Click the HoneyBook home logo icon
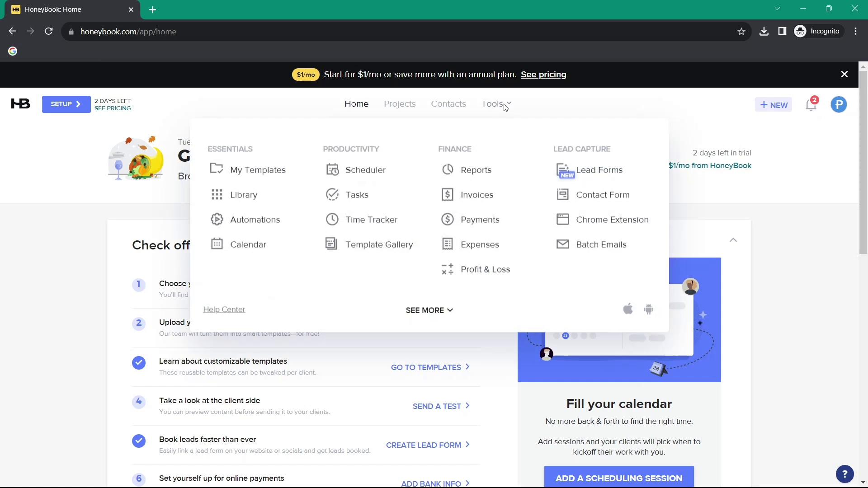 [x=20, y=104]
